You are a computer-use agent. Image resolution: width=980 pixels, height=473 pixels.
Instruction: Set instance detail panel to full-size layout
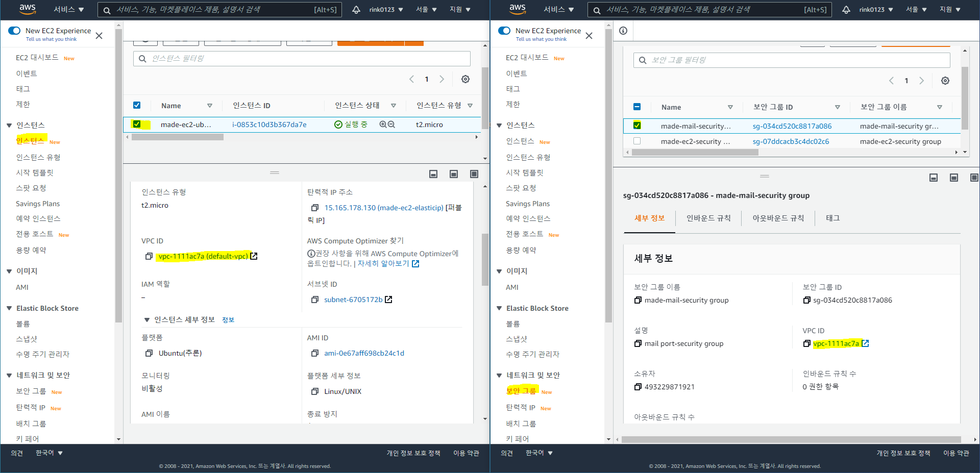[x=474, y=174]
